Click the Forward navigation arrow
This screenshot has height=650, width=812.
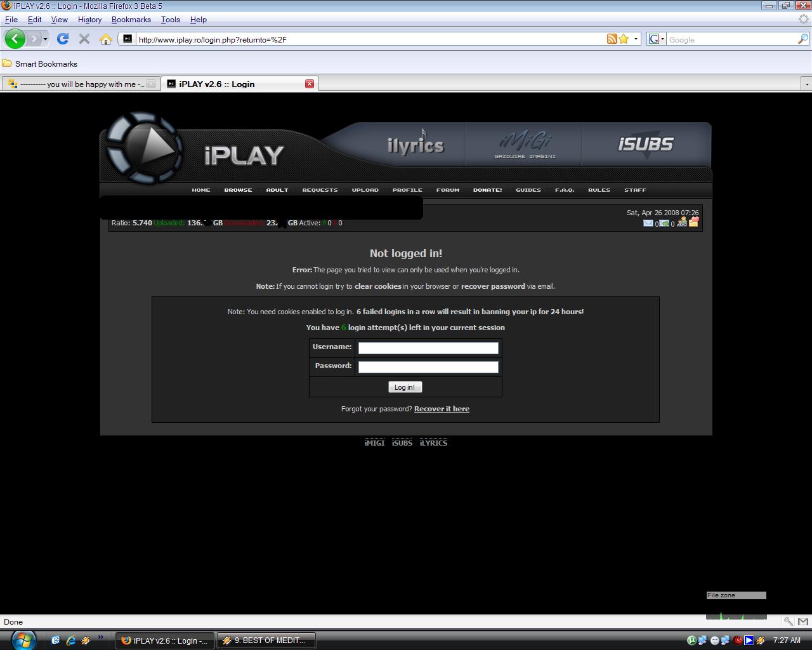(34, 39)
